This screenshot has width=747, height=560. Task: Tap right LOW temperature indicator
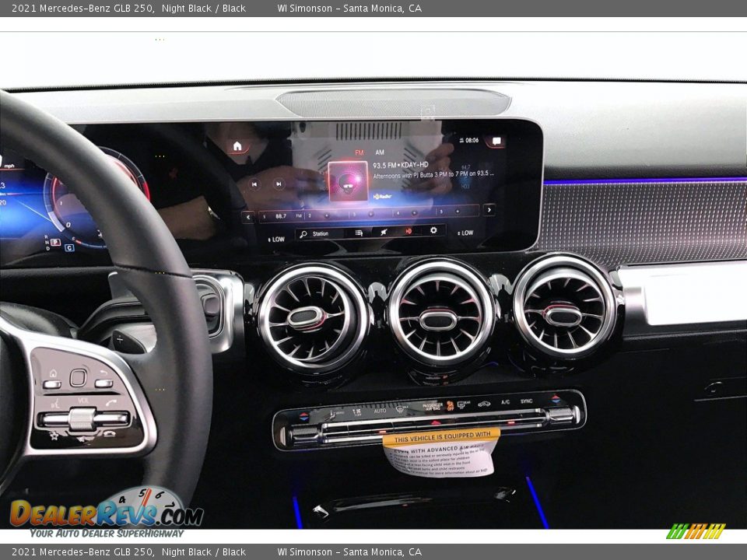pyautogui.click(x=465, y=233)
